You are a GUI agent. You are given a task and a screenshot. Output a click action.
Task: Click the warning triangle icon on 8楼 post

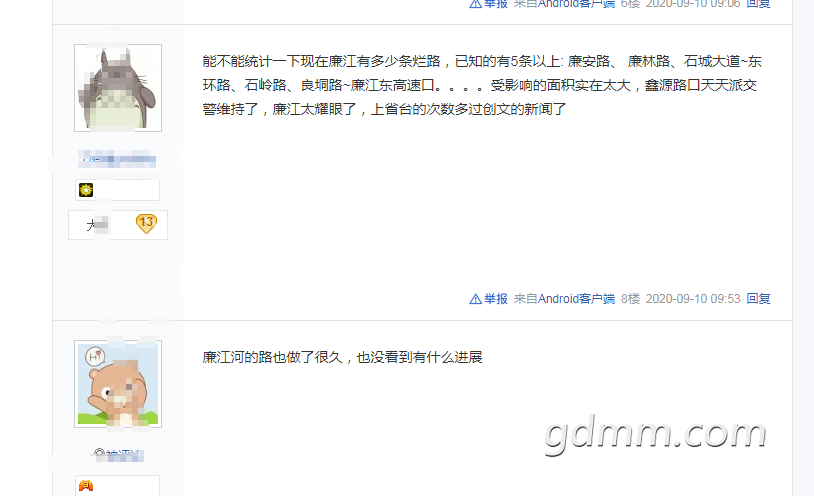pyautogui.click(x=475, y=299)
